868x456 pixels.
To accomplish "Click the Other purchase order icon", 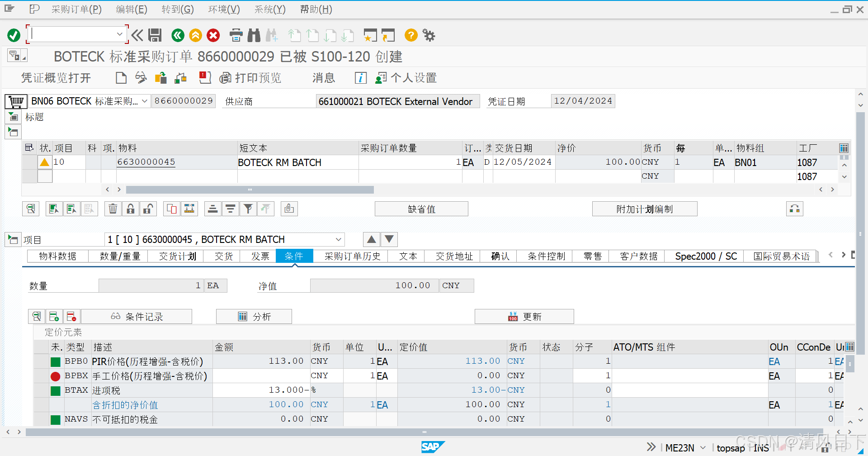I will [161, 78].
